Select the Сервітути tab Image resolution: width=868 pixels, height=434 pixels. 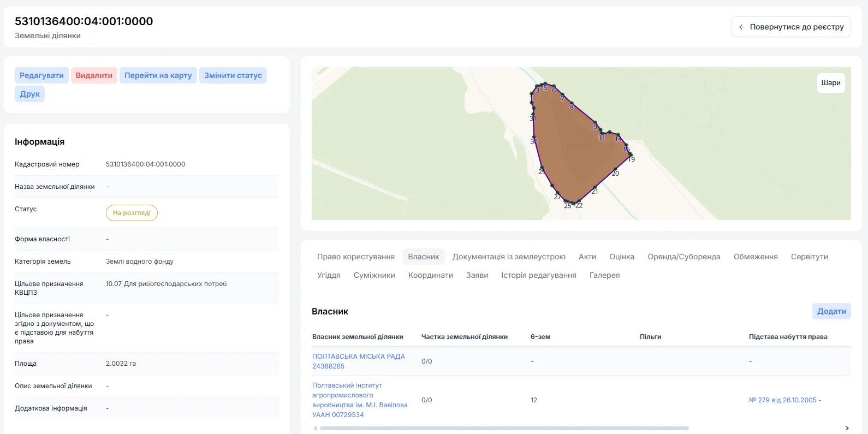coord(810,257)
